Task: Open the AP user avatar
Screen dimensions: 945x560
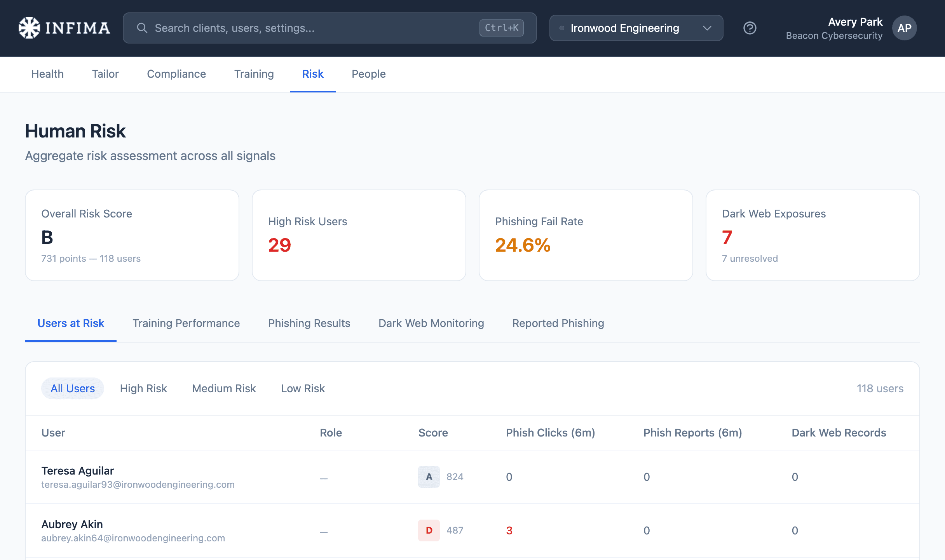Action: click(x=904, y=28)
